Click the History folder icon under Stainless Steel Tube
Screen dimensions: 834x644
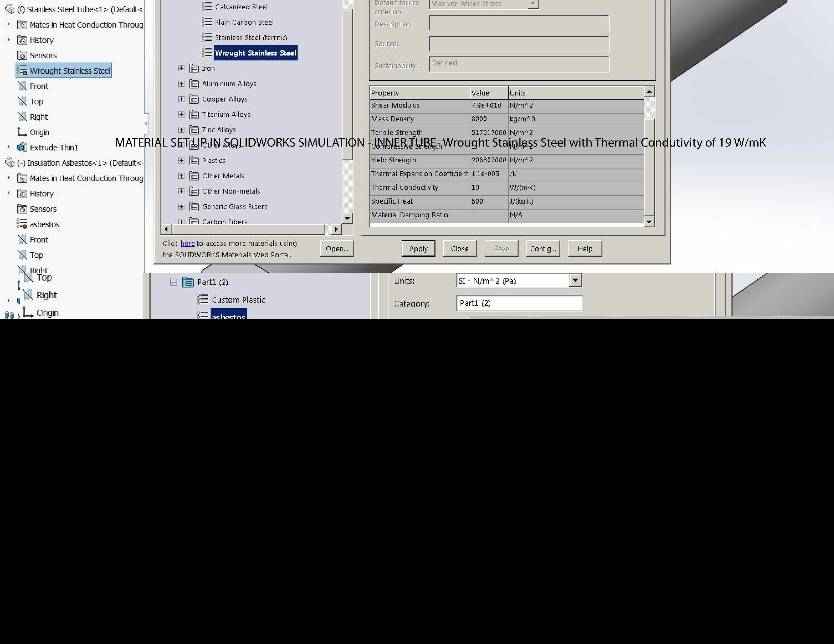22,40
